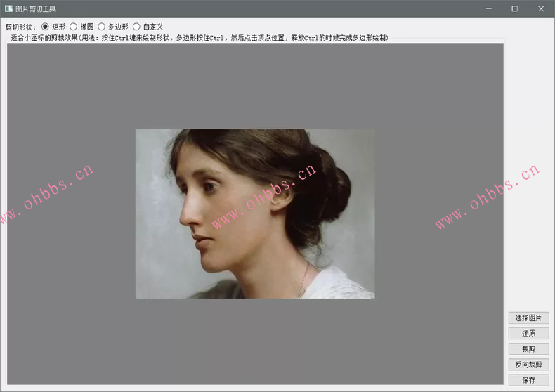Click the 还原 restore button

pos(528,333)
